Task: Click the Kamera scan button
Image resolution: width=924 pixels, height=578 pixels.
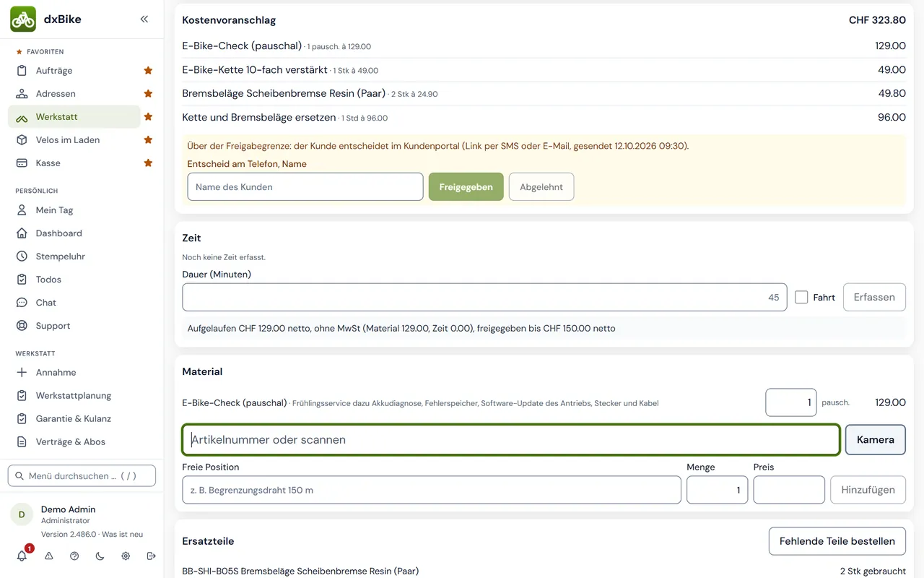Action: [x=875, y=439]
